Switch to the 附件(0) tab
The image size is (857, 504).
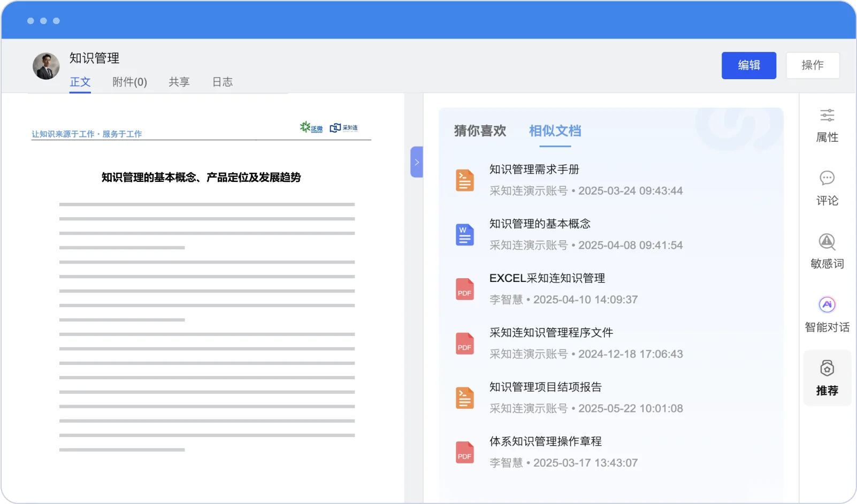pos(130,82)
